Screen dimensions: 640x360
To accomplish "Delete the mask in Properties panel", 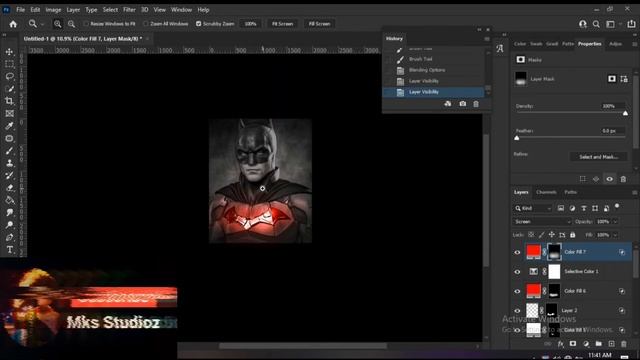I will (x=623, y=179).
